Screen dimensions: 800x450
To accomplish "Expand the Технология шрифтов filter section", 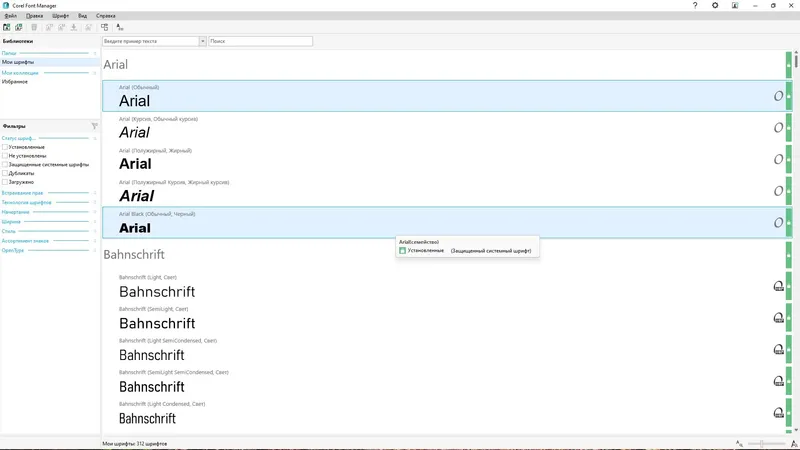I will point(95,203).
